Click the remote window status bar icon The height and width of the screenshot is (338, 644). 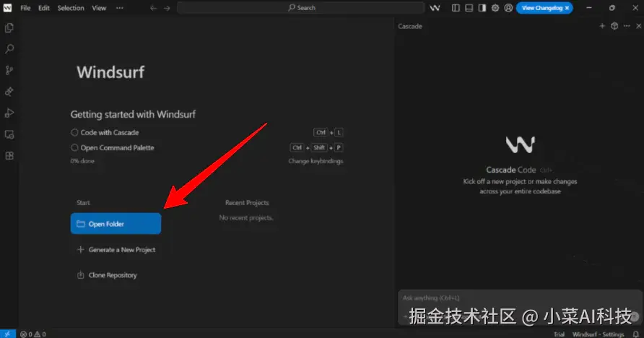point(7,334)
